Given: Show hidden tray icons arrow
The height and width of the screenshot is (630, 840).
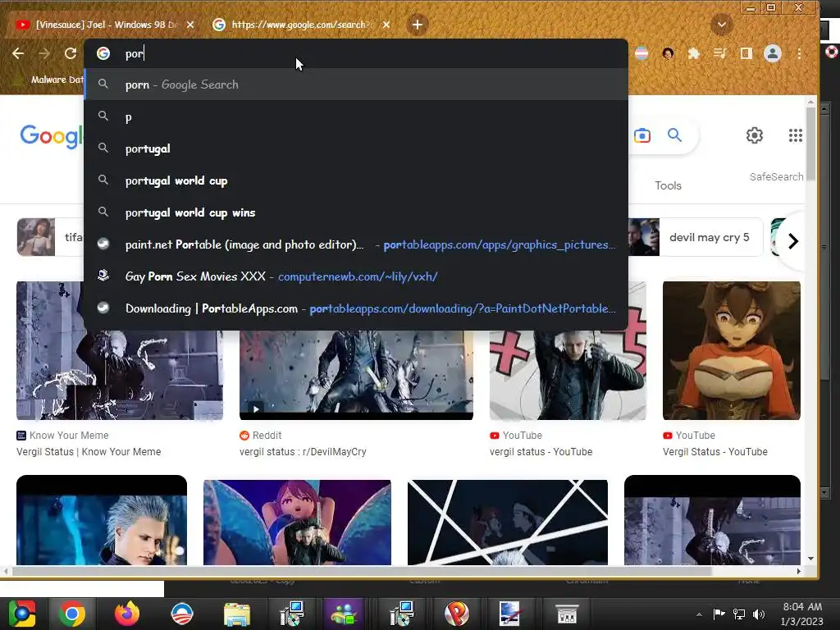Looking at the screenshot, I should pyautogui.click(x=699, y=614).
